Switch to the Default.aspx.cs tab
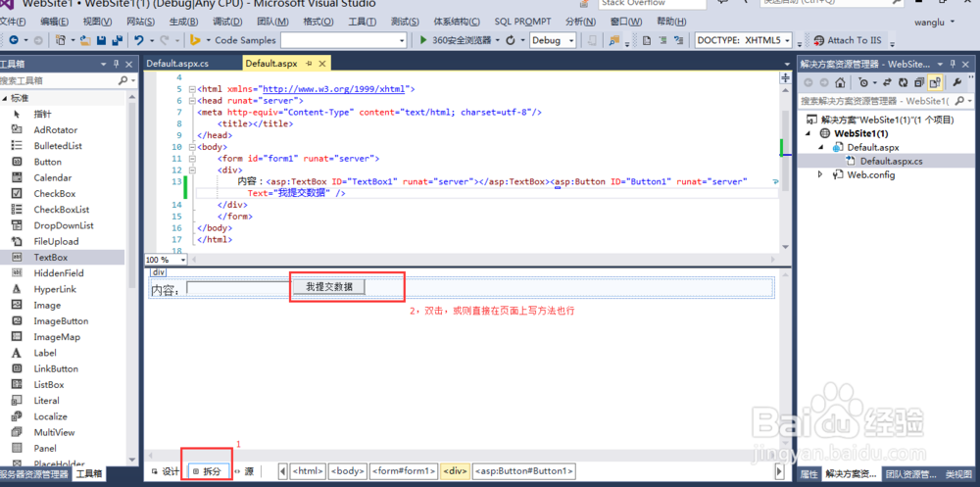This screenshot has height=487, width=980. tap(177, 64)
